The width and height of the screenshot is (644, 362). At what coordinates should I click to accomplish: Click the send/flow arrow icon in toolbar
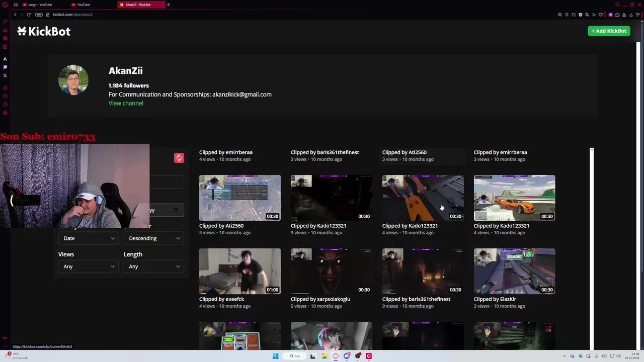point(594,15)
